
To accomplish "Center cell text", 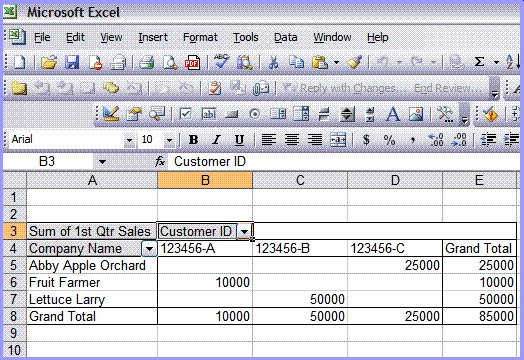I will click(x=292, y=139).
